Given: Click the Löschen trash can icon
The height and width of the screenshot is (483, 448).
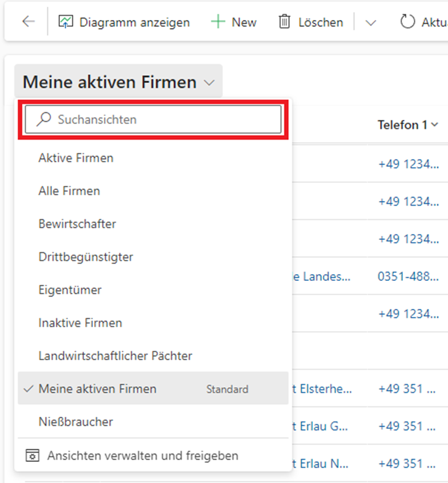Looking at the screenshot, I should (284, 22).
